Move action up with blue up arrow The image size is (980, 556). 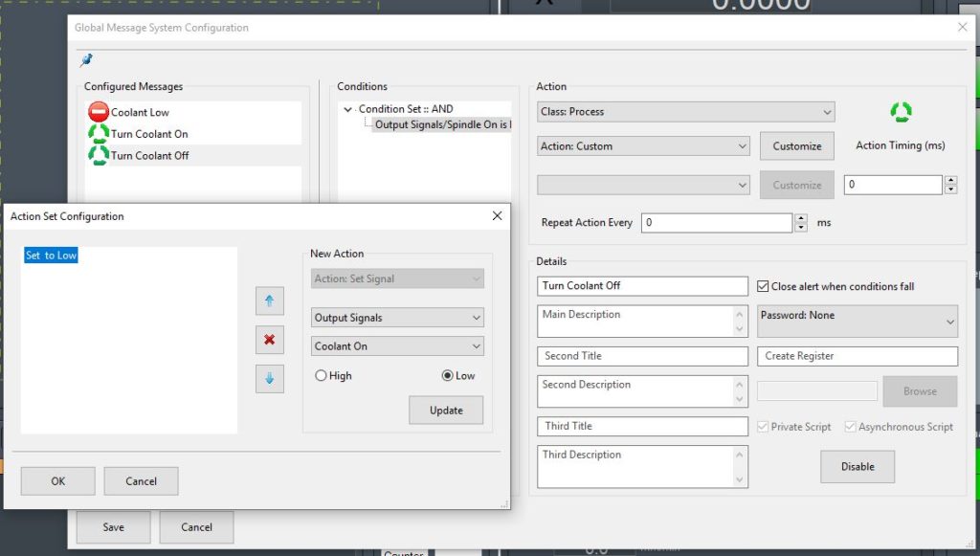point(269,300)
